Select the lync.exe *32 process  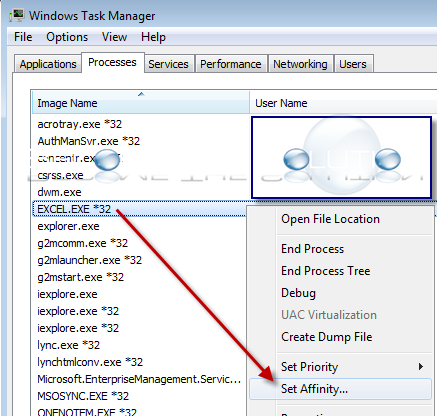click(68, 345)
